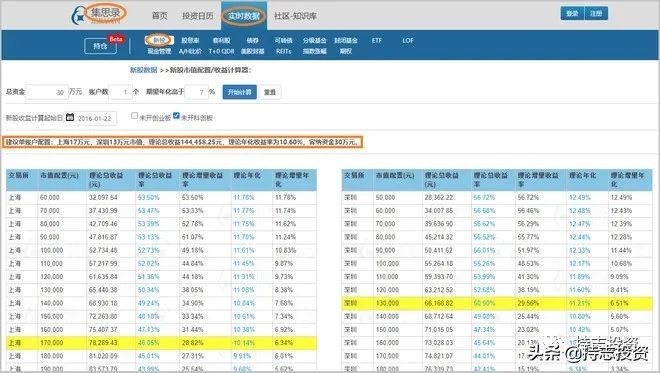Open the REITs submenu item

pos(283,51)
